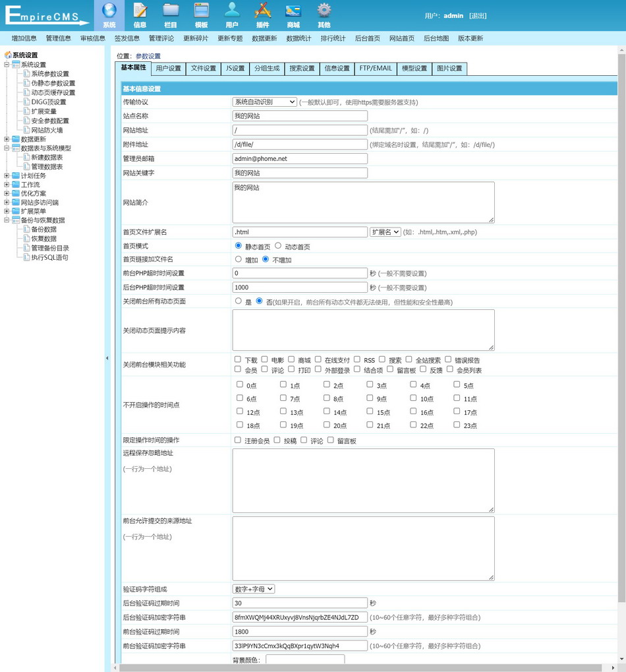Check the 注册会员 checkbox
Screen dimensions: 626x672
coord(238,440)
